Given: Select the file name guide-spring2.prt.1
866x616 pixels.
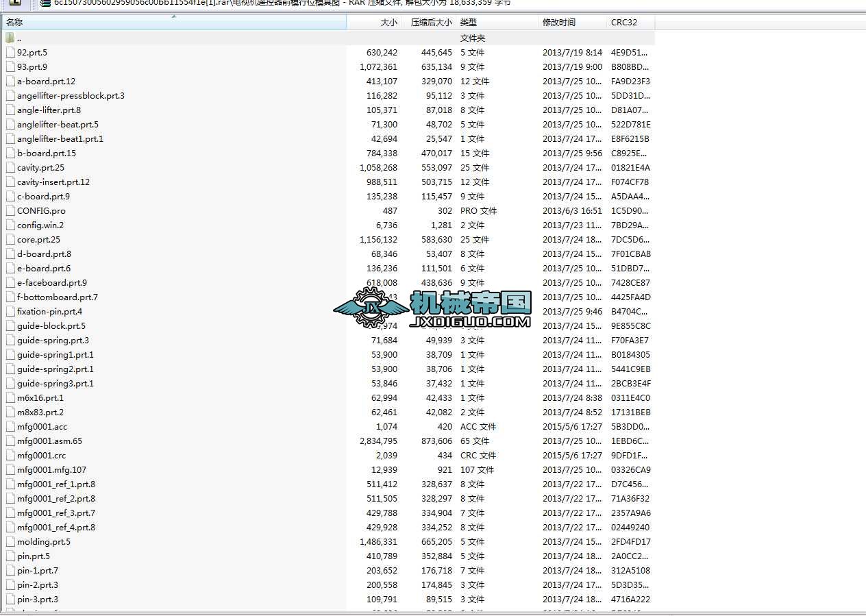Looking at the screenshot, I should (55, 369).
